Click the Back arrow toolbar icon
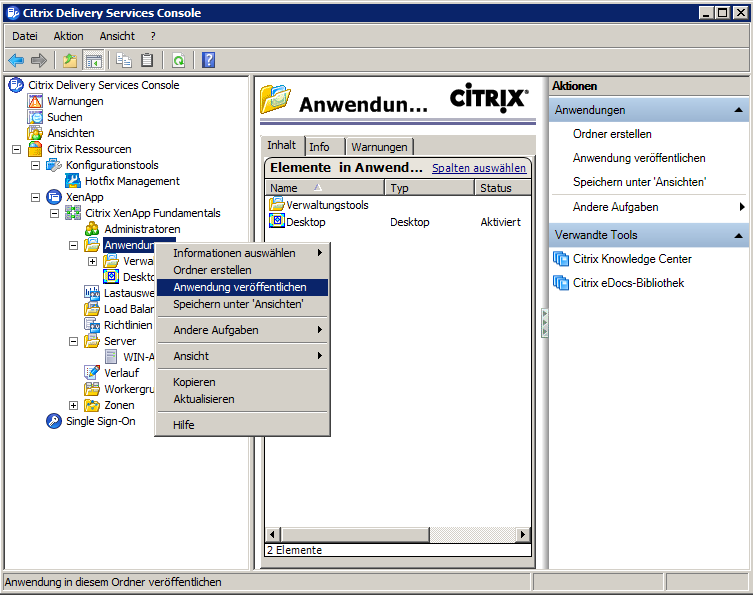The image size is (753, 595). click(16, 60)
